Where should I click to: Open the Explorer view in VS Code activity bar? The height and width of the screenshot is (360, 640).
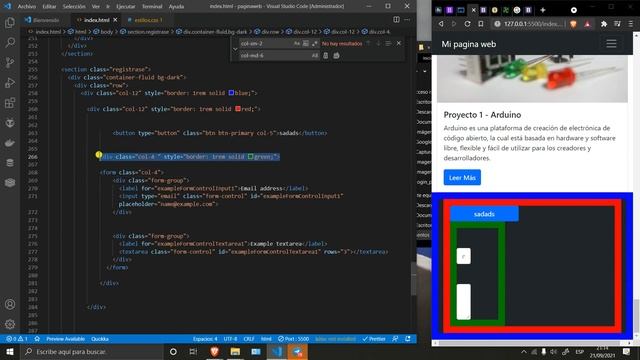click(x=10, y=23)
